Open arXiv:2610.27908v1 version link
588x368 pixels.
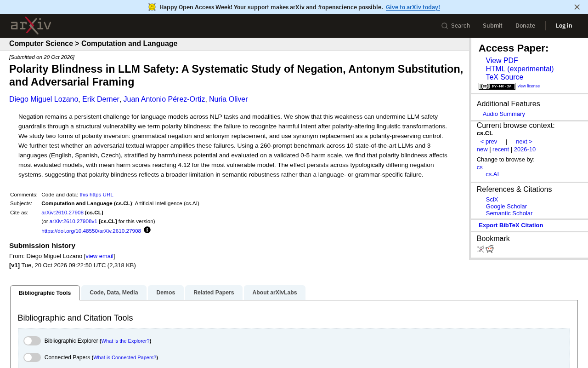(x=73, y=221)
